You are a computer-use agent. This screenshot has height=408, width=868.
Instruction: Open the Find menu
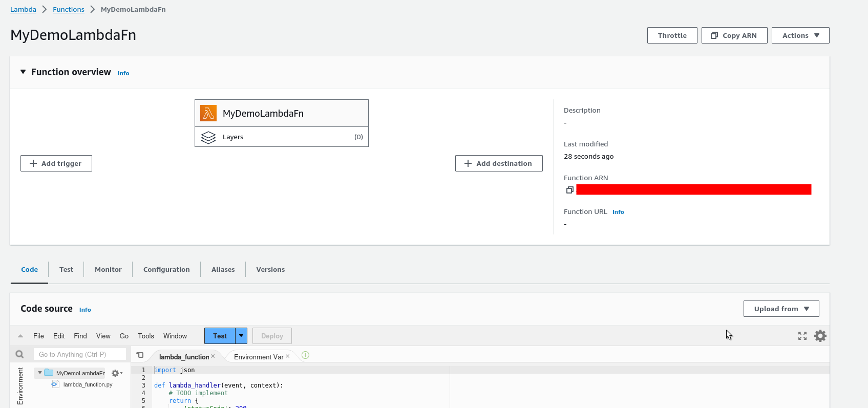click(80, 336)
